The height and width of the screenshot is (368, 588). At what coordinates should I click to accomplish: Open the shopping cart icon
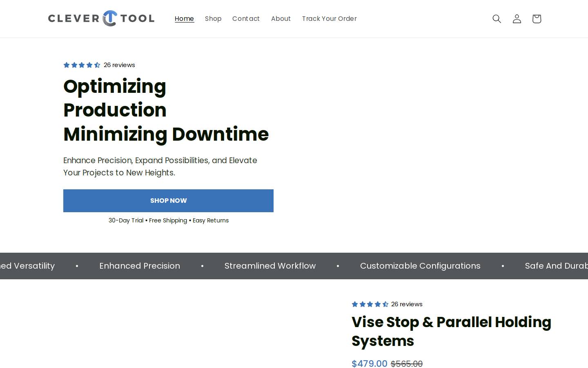(x=537, y=19)
